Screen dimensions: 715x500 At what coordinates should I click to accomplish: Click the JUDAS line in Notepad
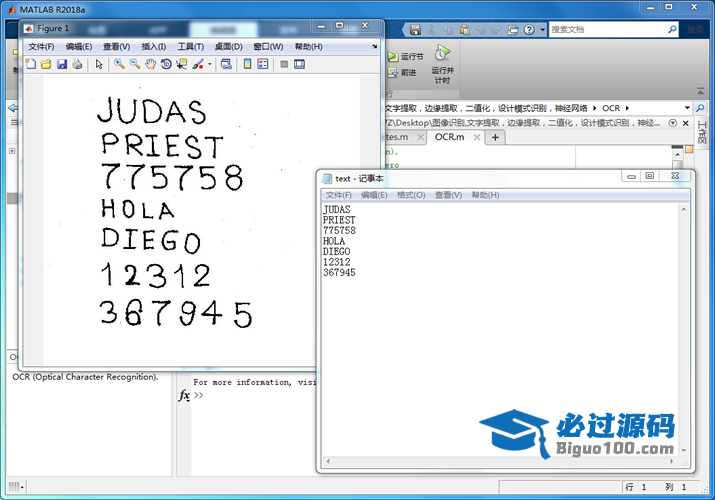(x=337, y=210)
